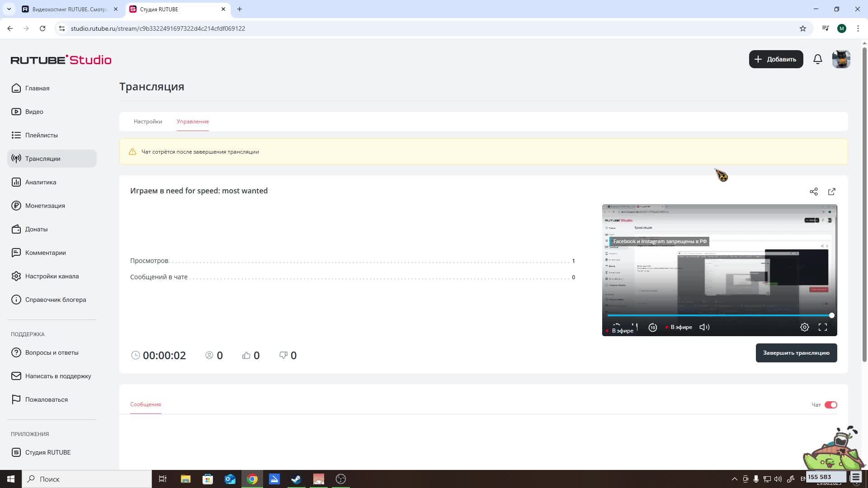Click В эфире live indicator in player
Screen dimensions: 868x488
coord(679,327)
